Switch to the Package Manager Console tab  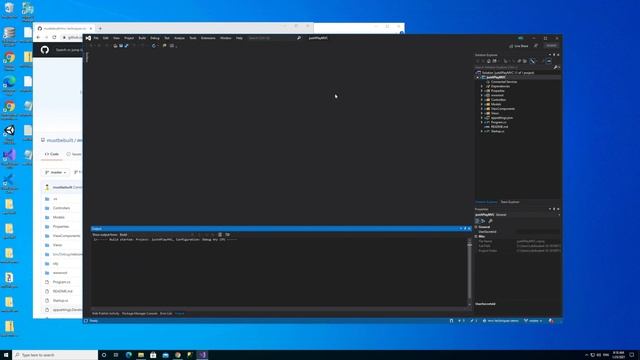click(140, 313)
